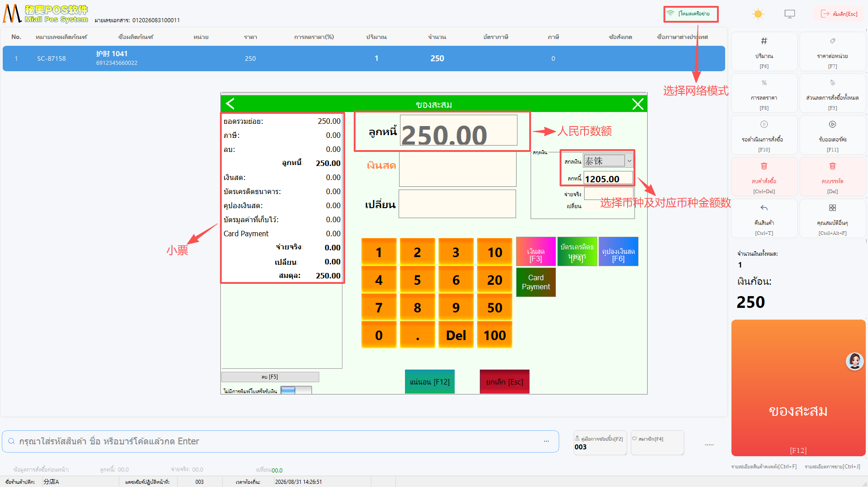The width and height of the screenshot is (868, 487).
Task: Select the pink cash [F3] payment tab
Action: [536, 252]
